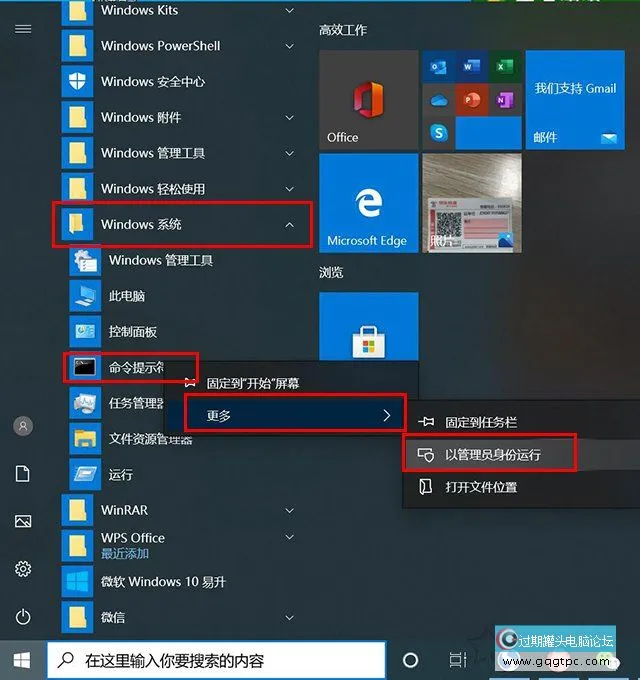Click the Command Prompt icon
The width and height of the screenshot is (640, 680).
(x=85, y=367)
